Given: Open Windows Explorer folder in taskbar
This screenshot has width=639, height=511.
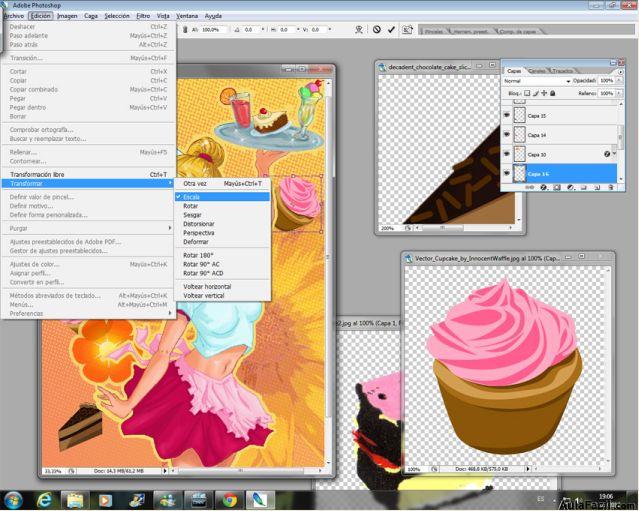Looking at the screenshot, I should point(75,500).
